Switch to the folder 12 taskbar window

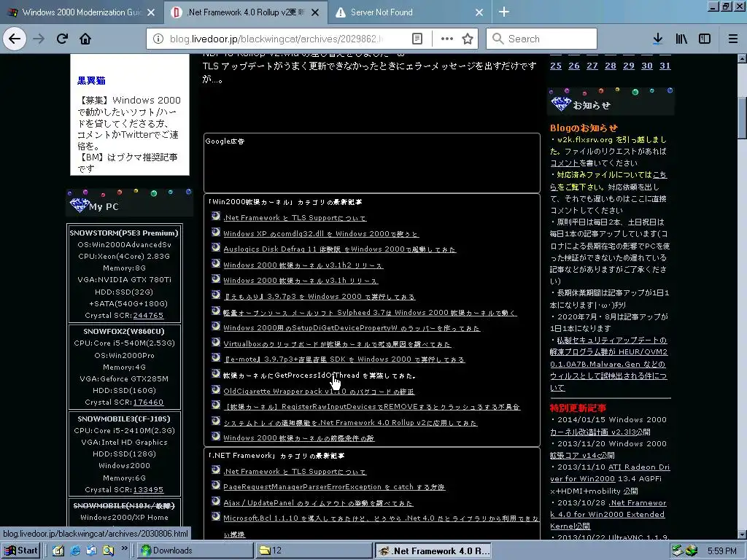[313, 551]
